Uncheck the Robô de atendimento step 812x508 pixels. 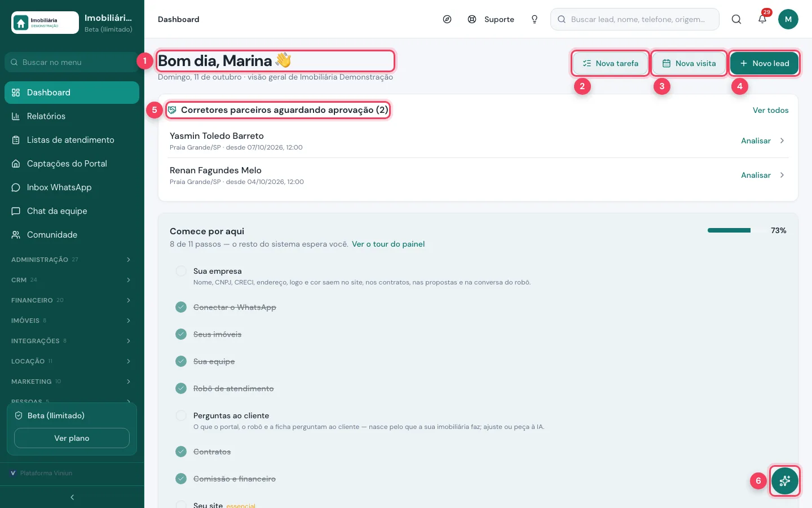pyautogui.click(x=181, y=388)
